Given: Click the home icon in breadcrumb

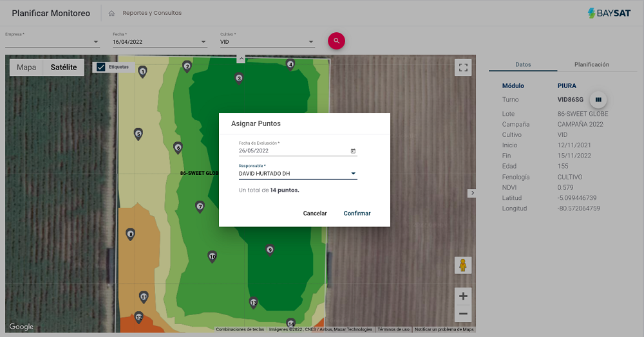Looking at the screenshot, I should pyautogui.click(x=111, y=13).
